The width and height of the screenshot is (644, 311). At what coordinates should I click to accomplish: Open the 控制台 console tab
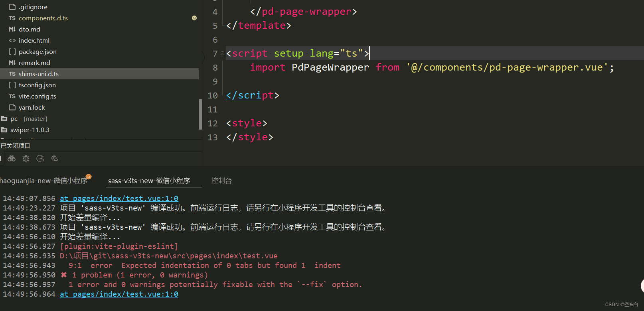pyautogui.click(x=221, y=181)
